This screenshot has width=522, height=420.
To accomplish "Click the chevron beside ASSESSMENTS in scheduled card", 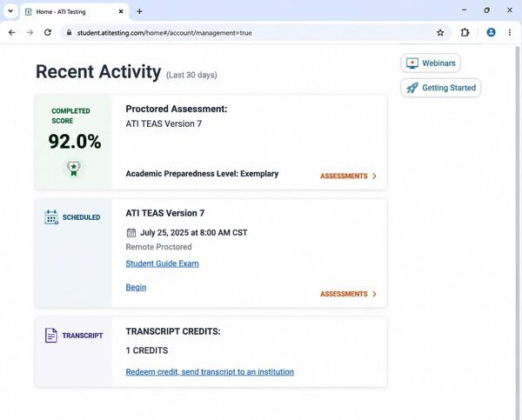I will pos(374,294).
